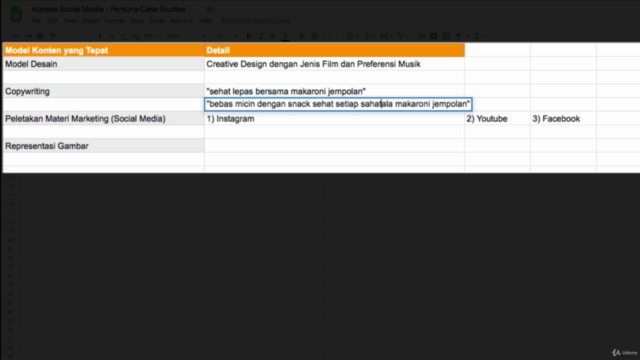Open the Tools menu

click(157, 20)
